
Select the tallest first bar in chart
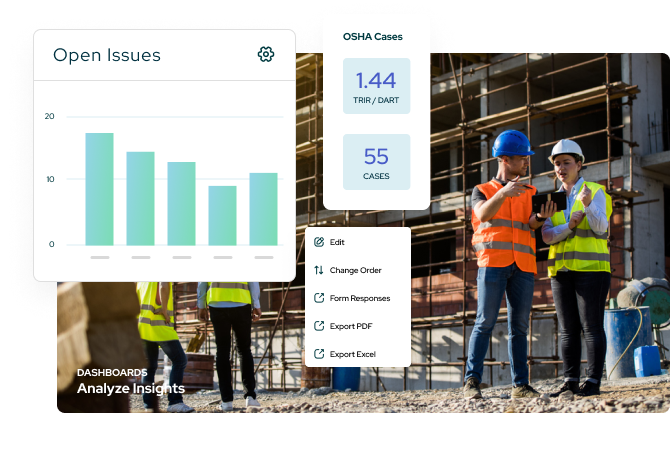tap(99, 189)
